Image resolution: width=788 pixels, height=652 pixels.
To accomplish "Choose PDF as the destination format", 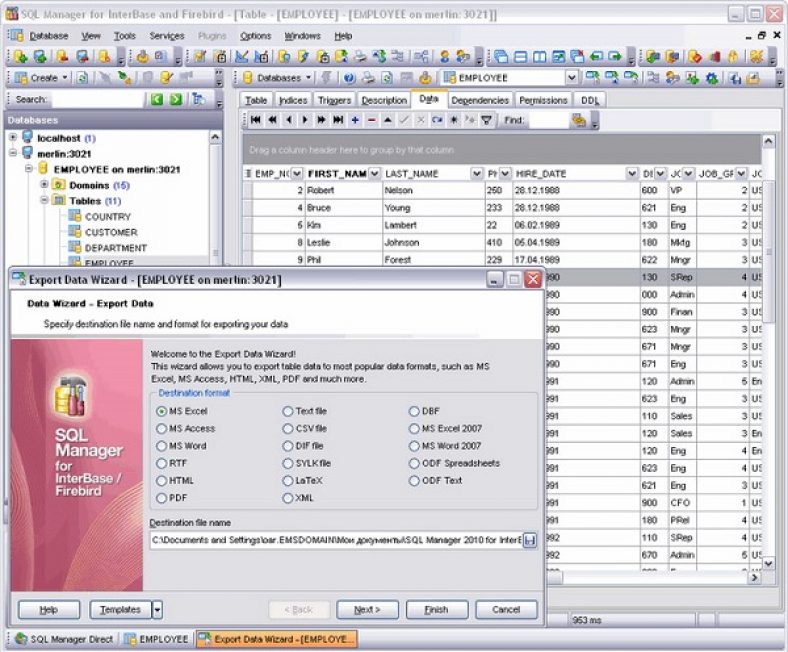I will pos(162,497).
